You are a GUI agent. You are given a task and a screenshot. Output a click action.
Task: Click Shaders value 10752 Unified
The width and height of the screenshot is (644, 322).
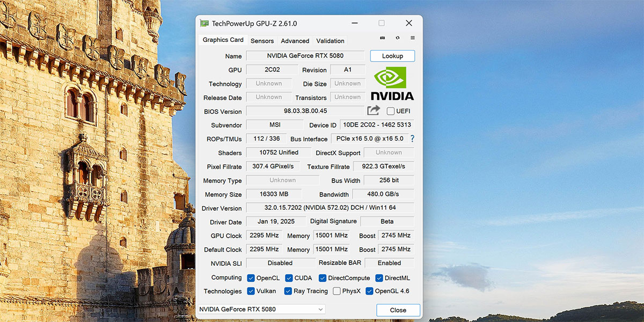pyautogui.click(x=279, y=152)
